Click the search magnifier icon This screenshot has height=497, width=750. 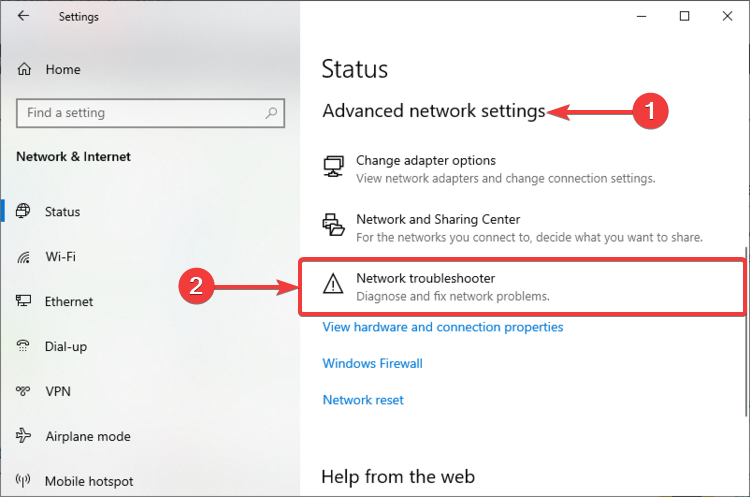270,113
